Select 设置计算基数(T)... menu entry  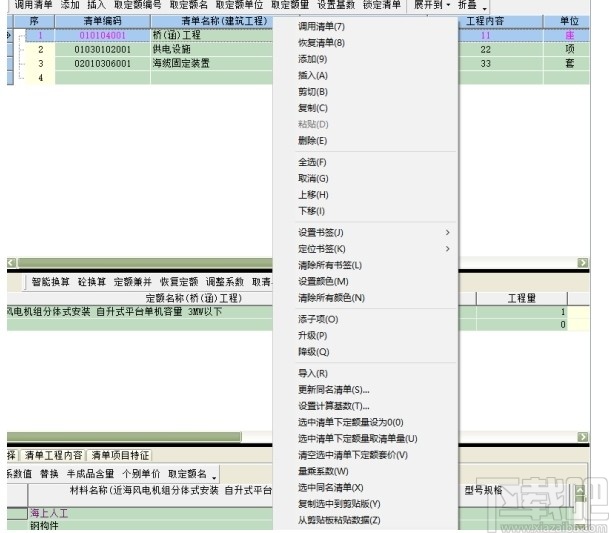(x=334, y=406)
